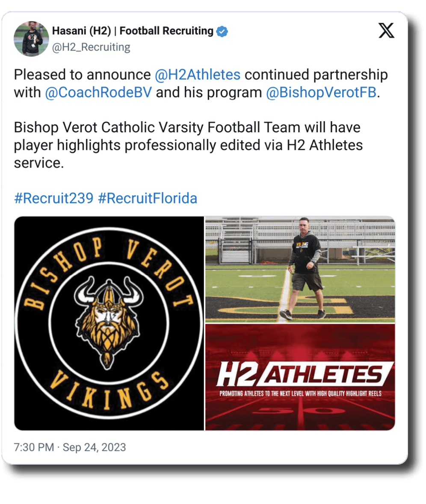Click the X logo in the tweet corner
This screenshot has height=504, width=426.
tap(386, 31)
